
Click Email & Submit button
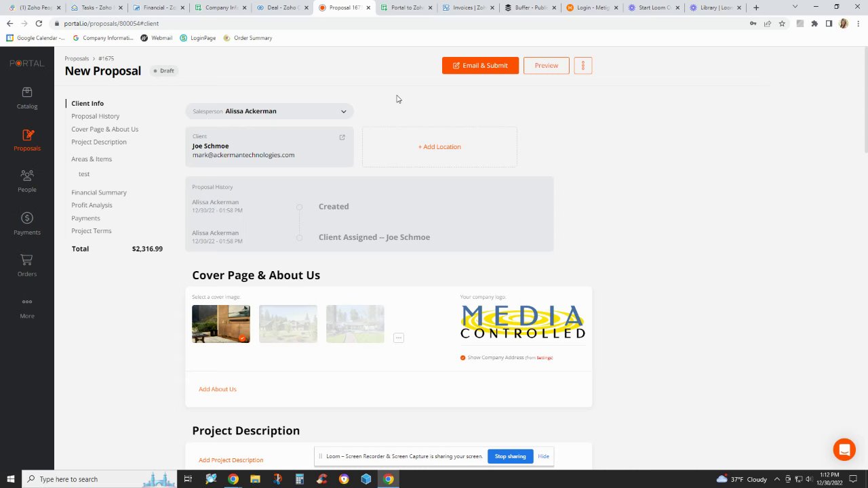pyautogui.click(x=480, y=66)
